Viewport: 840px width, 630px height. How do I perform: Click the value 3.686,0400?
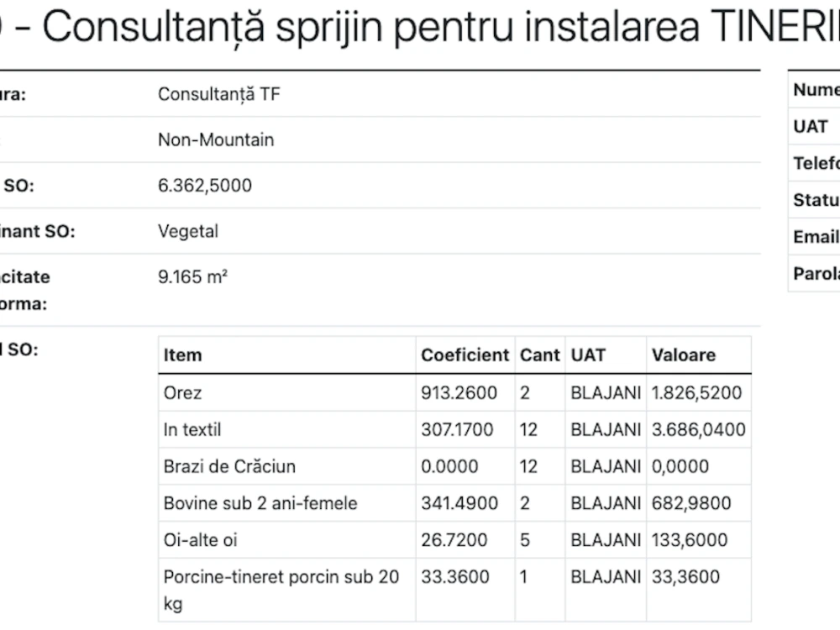click(699, 429)
